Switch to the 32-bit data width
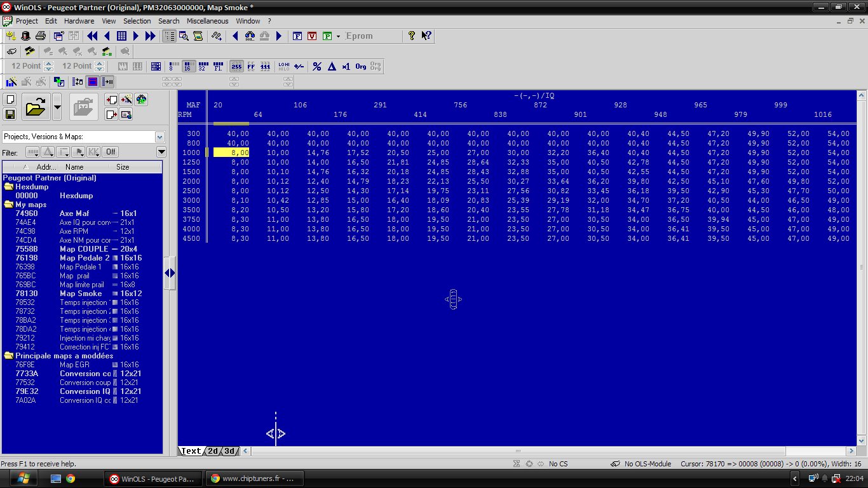The image size is (868, 488). (x=203, y=66)
